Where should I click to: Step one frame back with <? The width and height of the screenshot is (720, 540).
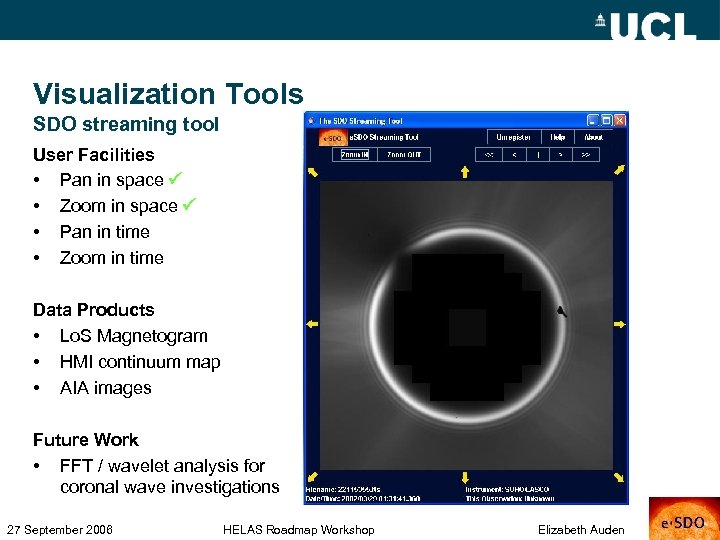(514, 155)
